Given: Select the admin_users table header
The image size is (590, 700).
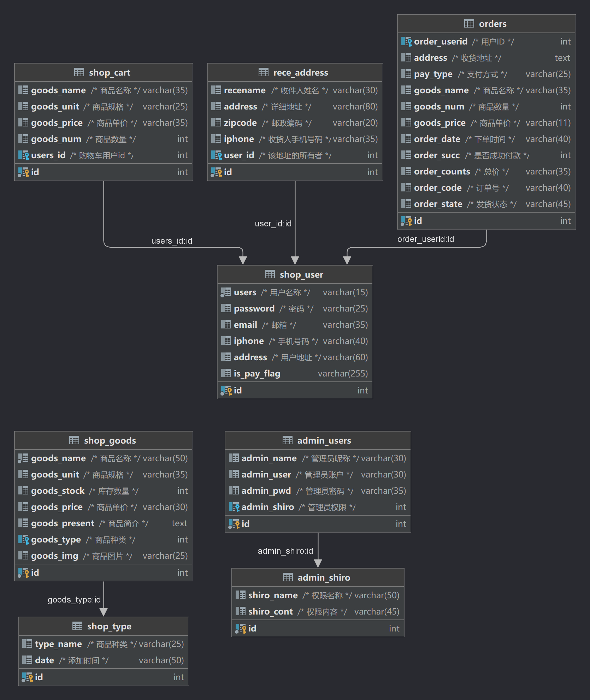Looking at the screenshot, I should (318, 440).
